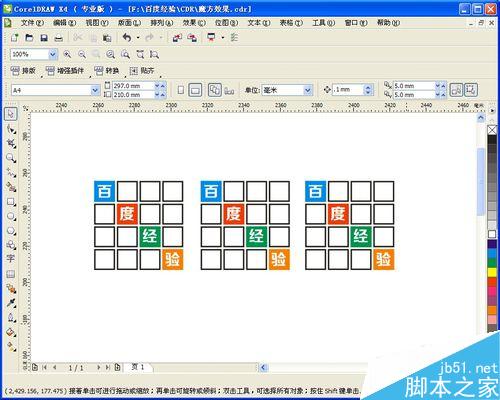Undo the last action
The image size is (500, 400).
click(127, 38)
